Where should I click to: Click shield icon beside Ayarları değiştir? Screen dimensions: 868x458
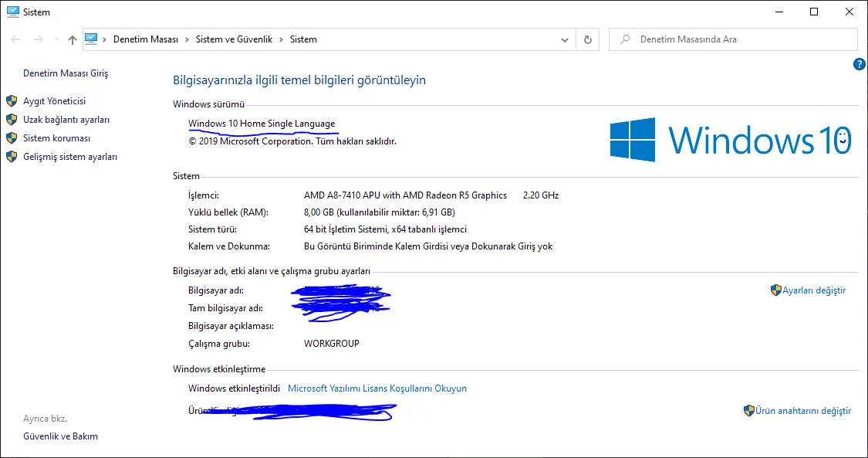coord(776,290)
